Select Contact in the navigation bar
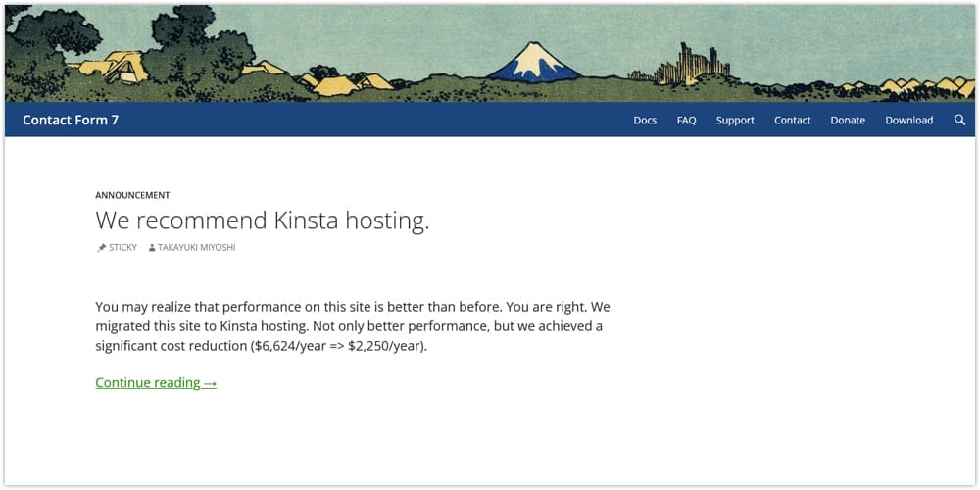The height and width of the screenshot is (490, 980). click(x=792, y=121)
